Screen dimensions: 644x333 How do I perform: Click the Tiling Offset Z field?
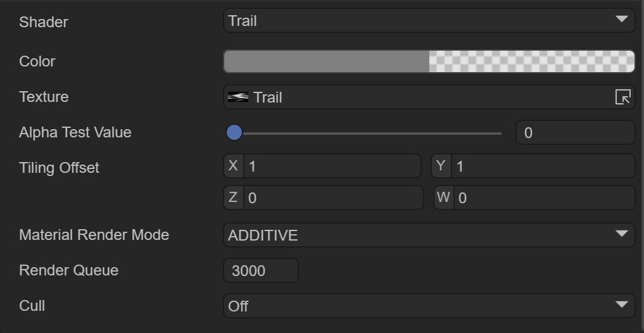pos(333,198)
